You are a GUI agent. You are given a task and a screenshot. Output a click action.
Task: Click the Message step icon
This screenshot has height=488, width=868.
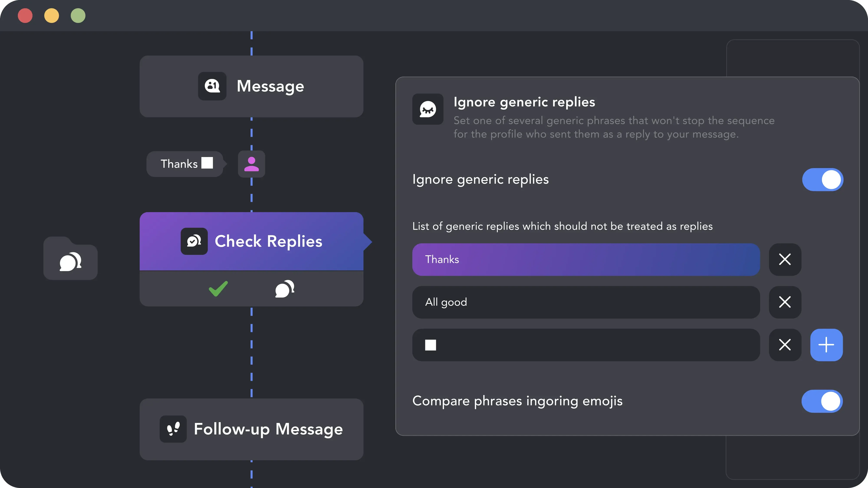point(212,86)
